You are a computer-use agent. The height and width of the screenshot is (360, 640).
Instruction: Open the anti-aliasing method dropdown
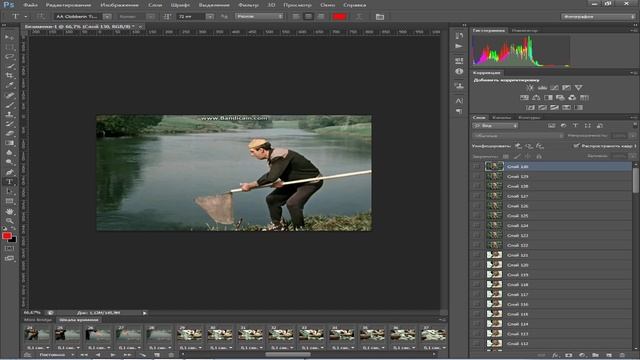pyautogui.click(x=259, y=17)
